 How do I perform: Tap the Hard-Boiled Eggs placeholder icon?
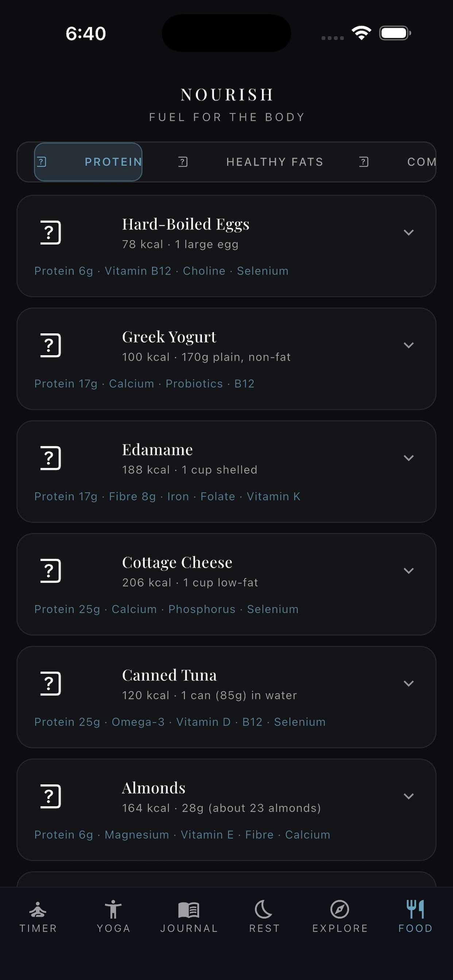pyautogui.click(x=51, y=233)
